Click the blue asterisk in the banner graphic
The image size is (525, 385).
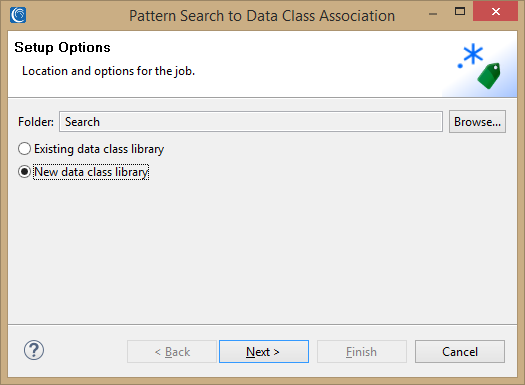(473, 54)
